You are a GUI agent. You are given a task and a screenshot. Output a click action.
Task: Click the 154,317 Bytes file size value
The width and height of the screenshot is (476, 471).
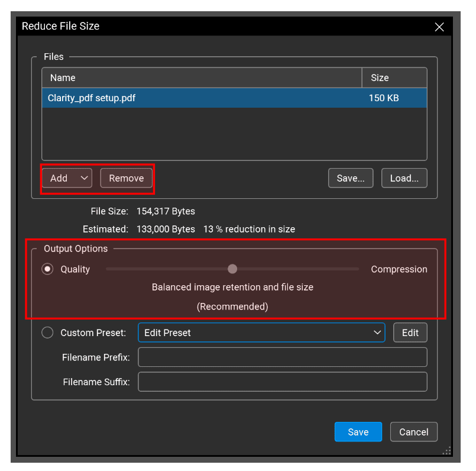[166, 211]
